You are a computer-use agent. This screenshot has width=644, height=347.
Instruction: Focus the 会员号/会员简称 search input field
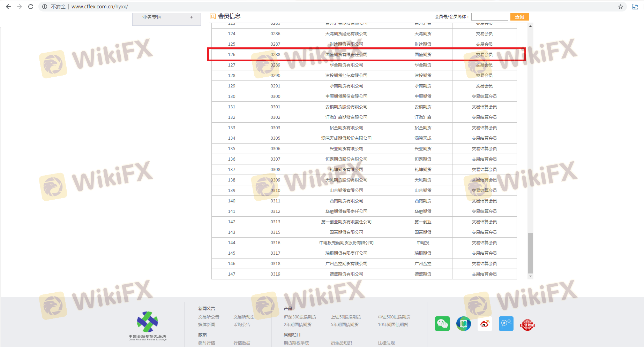tap(489, 17)
